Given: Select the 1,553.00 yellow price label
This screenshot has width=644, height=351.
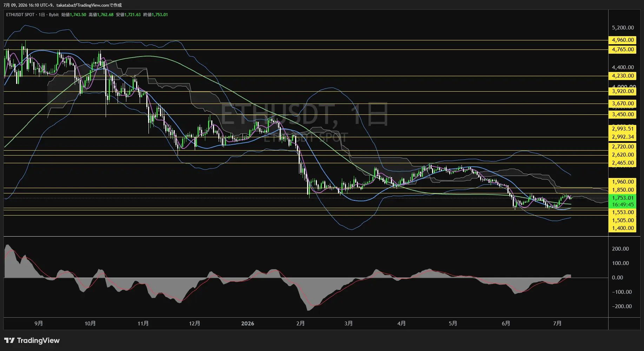Looking at the screenshot, I should (623, 212).
